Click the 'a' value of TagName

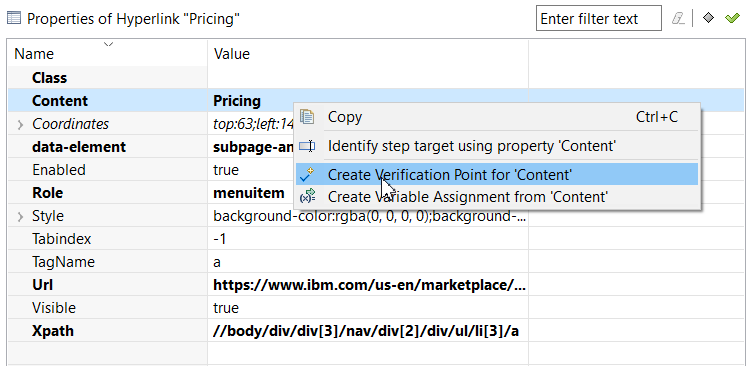[217, 262]
